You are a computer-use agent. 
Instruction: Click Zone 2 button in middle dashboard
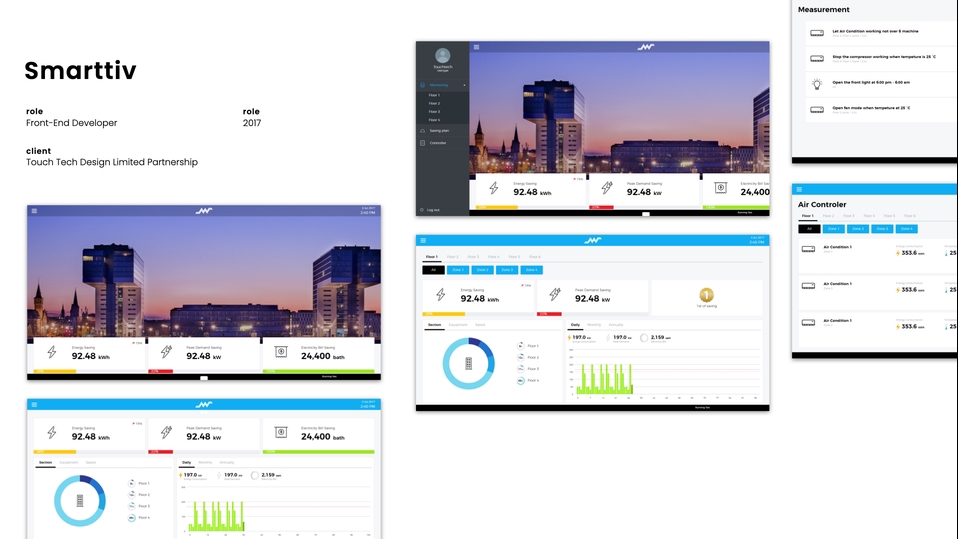[x=482, y=270]
